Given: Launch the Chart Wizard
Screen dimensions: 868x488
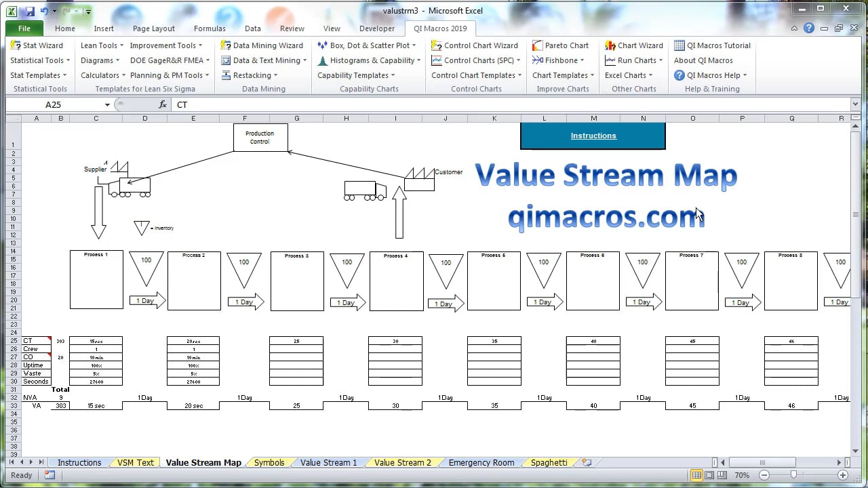Looking at the screenshot, I should click(x=634, y=45).
